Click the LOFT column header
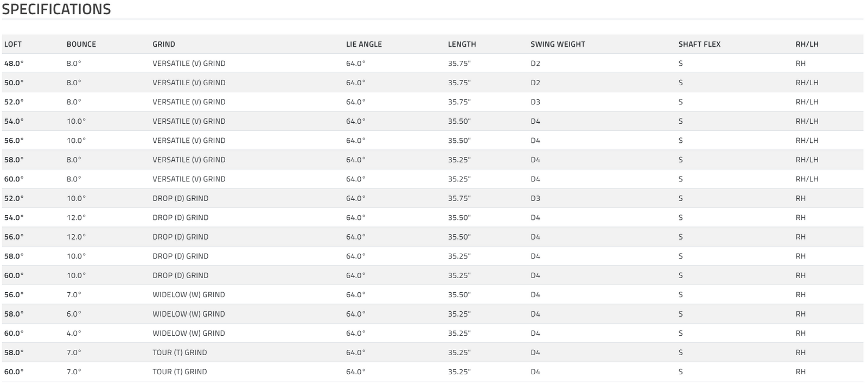Screen dimensions: 868x390 [13, 44]
